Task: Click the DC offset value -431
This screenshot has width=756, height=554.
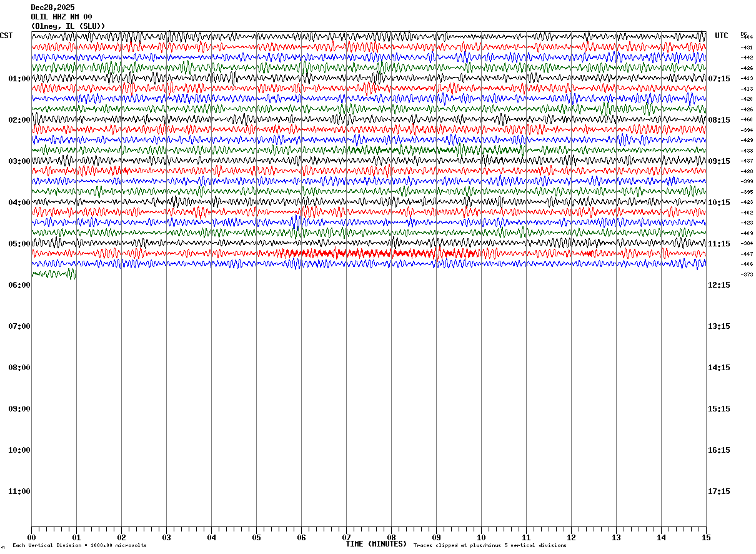Action: [x=747, y=48]
